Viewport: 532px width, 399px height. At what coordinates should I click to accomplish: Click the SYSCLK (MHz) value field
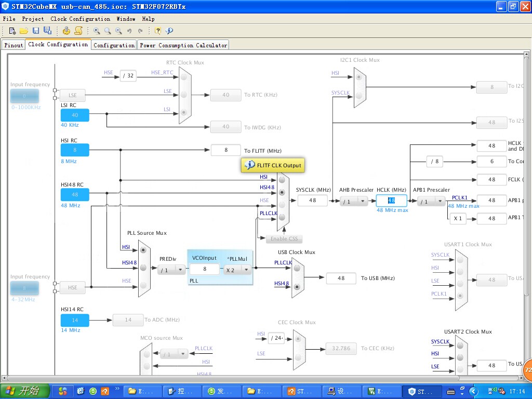(312, 201)
